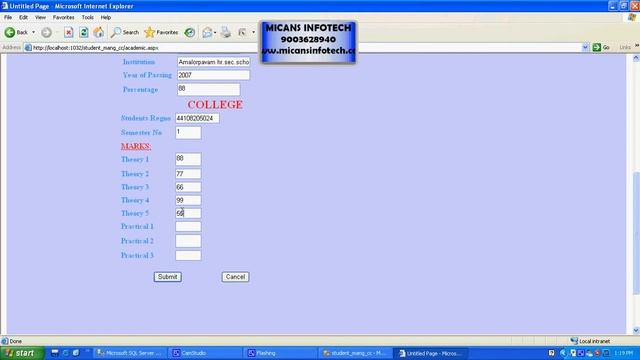
Task: Click the Go button beside address bar
Action: pyautogui.click(x=601, y=47)
